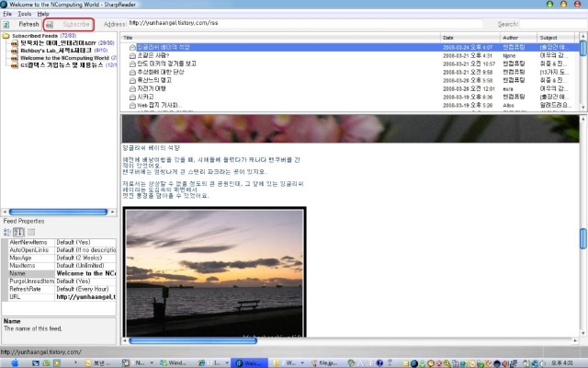Click the Default (2 Weeks) MaxAge value
588x368 pixels.
[x=79, y=258]
